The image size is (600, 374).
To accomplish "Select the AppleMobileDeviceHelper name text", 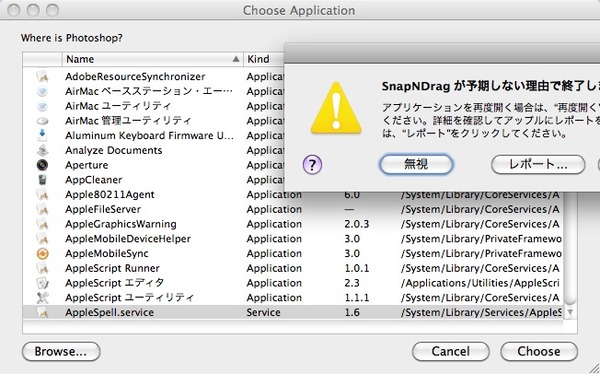I will [x=128, y=238].
